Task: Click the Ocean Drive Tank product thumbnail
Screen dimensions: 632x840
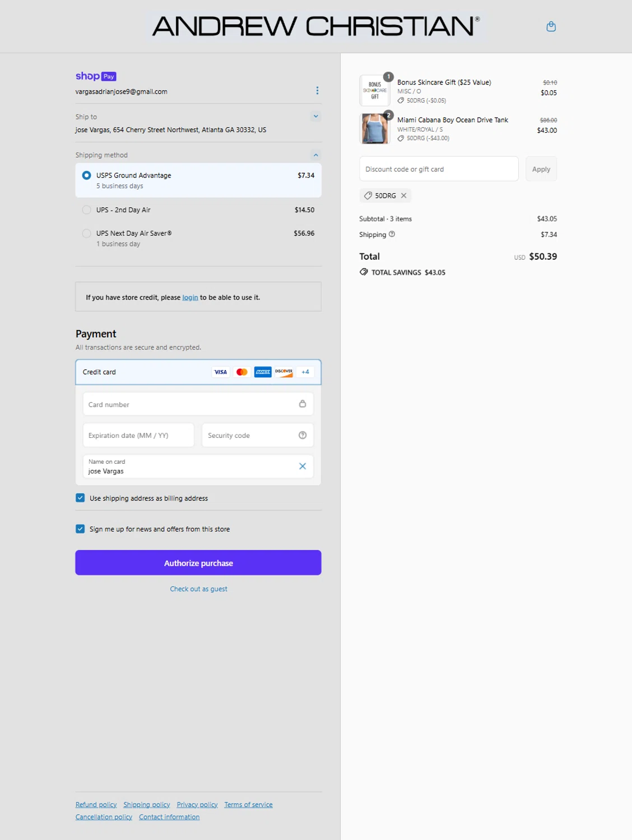Action: tap(375, 128)
